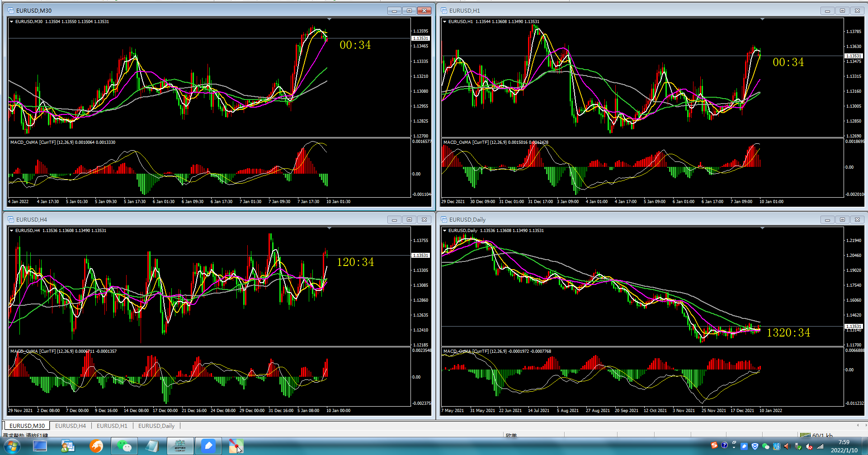The image size is (868, 455).
Task: Open the trader-with-chart taskbar app
Action: click(68, 446)
